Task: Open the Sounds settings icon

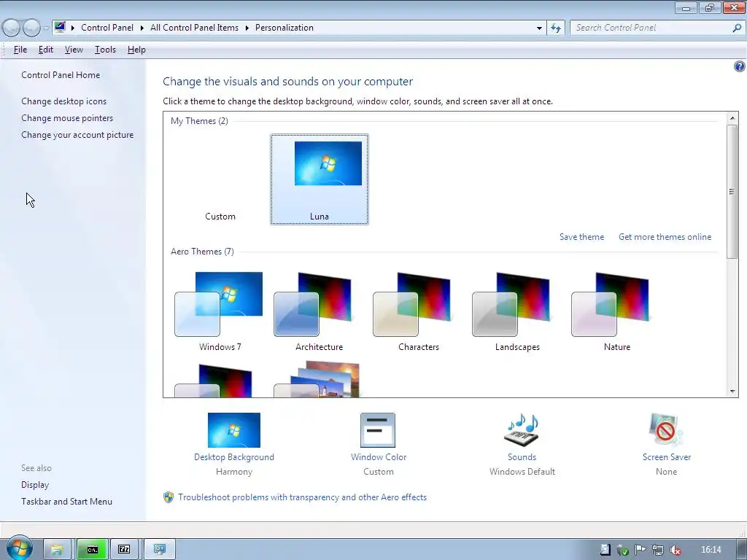Action: point(522,430)
